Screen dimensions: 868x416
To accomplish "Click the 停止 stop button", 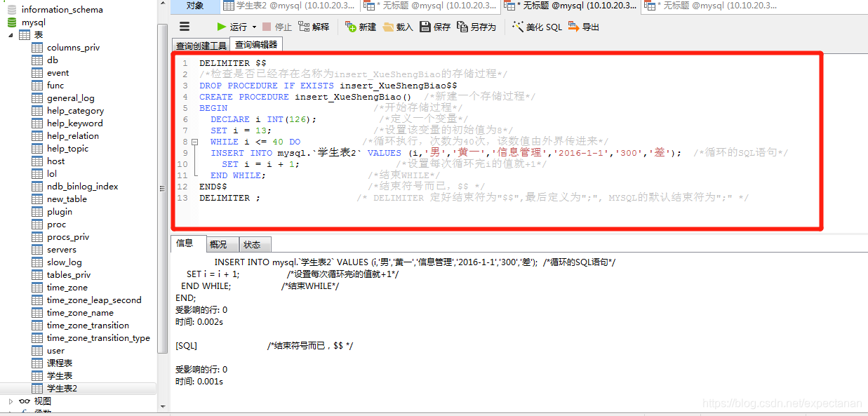I will coord(277,27).
